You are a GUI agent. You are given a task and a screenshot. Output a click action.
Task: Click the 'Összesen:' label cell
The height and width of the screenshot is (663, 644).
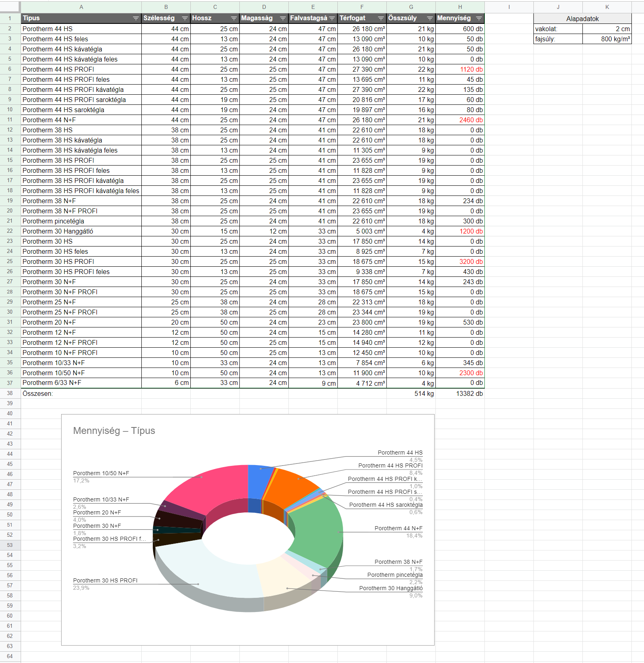(x=81, y=393)
